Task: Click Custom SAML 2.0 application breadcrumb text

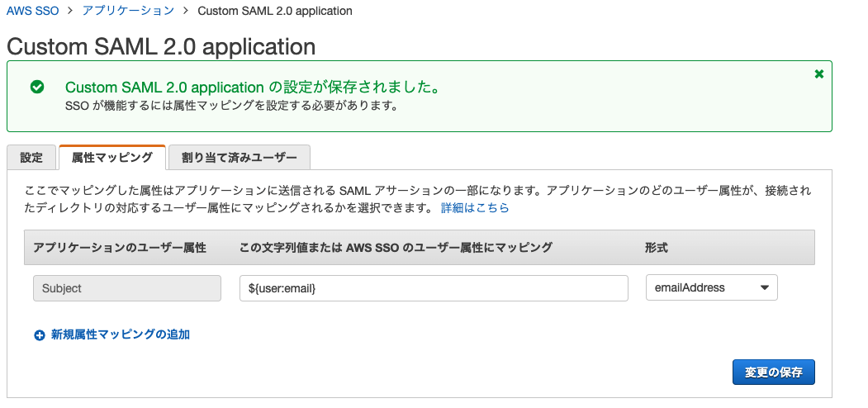Action: tap(274, 11)
